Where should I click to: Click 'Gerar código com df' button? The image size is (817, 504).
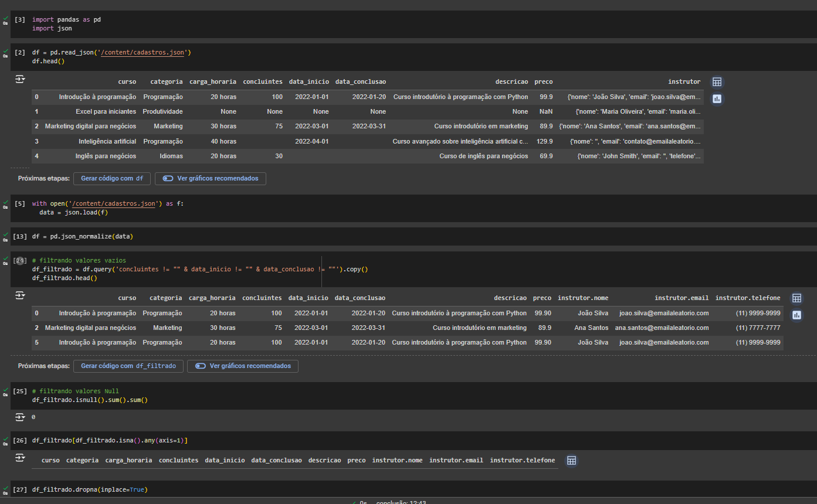112,178
